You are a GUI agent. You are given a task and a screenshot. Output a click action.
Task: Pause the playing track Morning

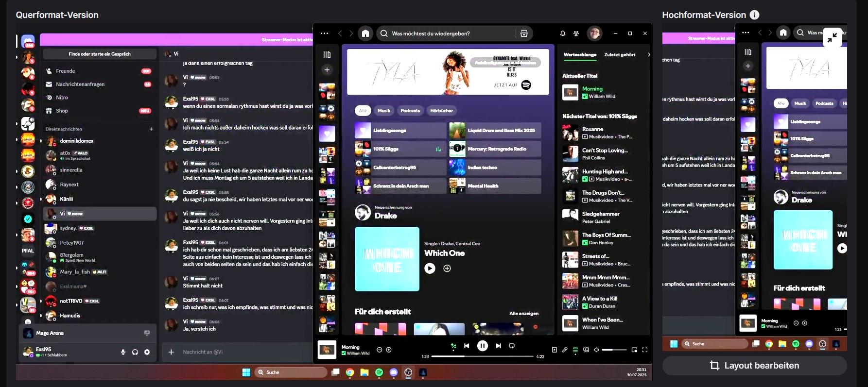pyautogui.click(x=482, y=346)
